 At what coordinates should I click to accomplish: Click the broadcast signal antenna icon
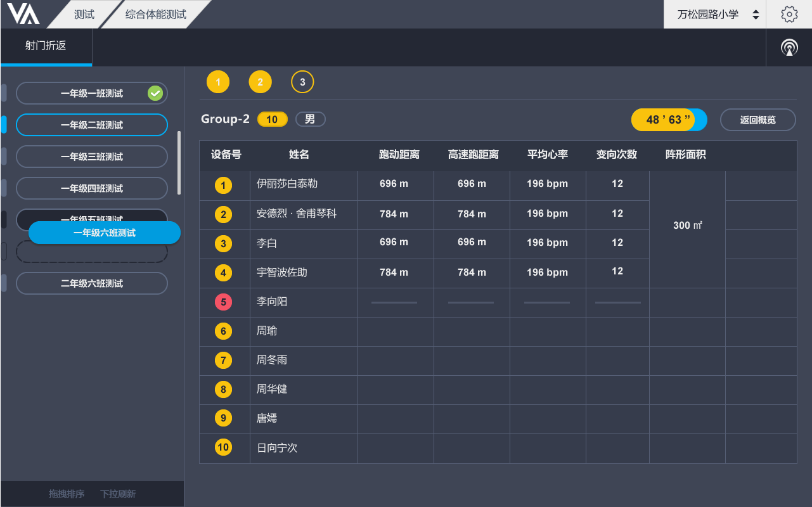[789, 48]
